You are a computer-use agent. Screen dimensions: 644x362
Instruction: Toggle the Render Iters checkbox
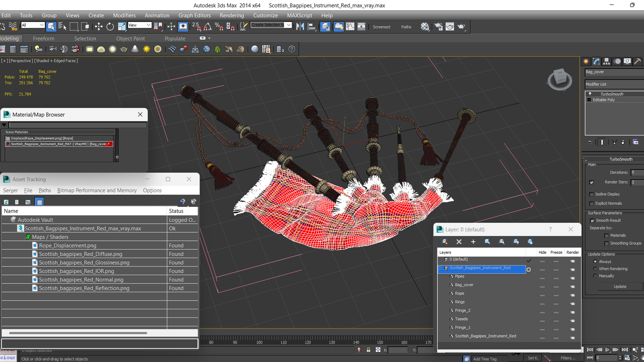pyautogui.click(x=592, y=182)
